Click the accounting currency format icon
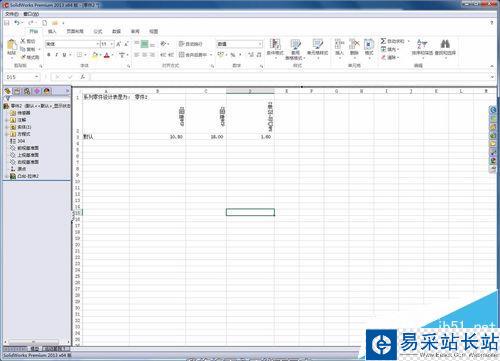 click(x=221, y=55)
